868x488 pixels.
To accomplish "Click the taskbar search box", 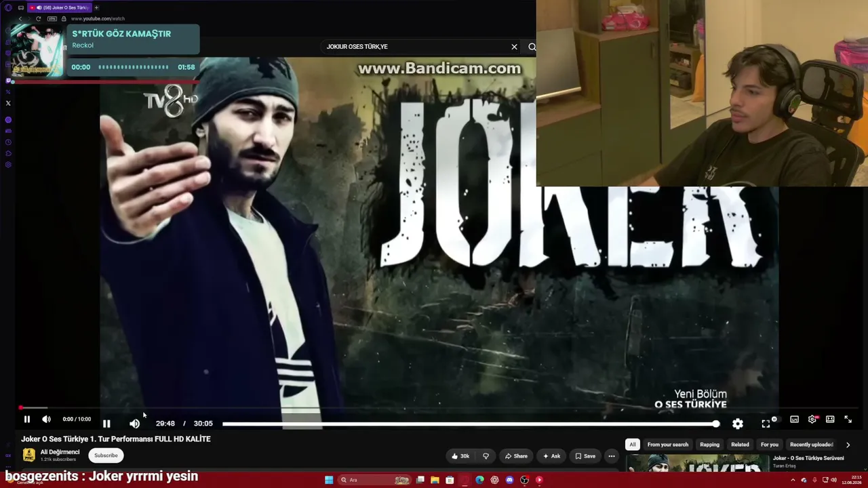I will click(x=375, y=480).
